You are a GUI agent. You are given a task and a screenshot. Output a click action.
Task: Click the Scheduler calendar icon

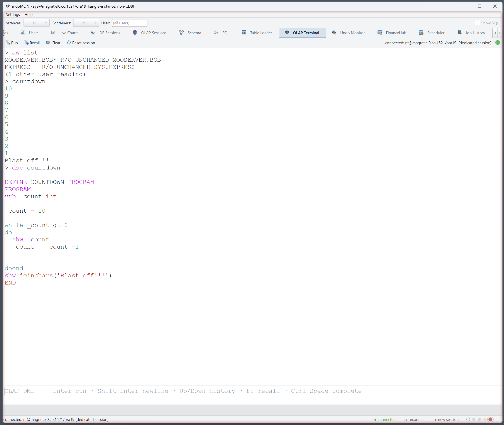421,32
